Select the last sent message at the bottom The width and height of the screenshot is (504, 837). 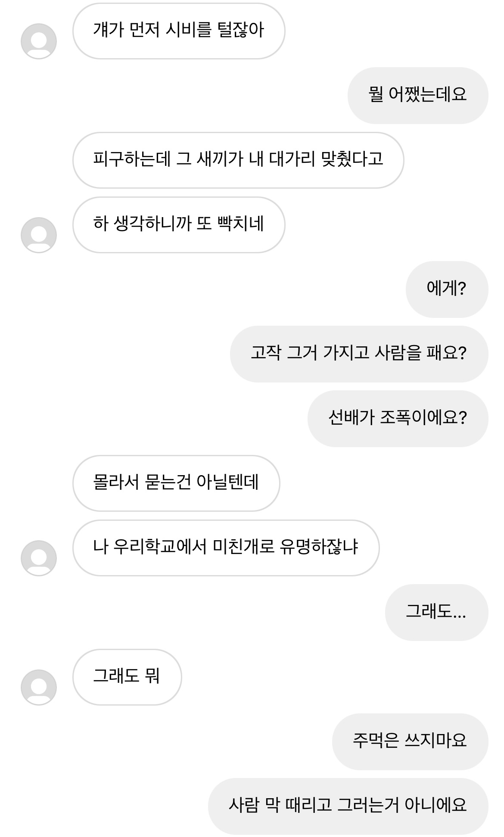coord(348,806)
